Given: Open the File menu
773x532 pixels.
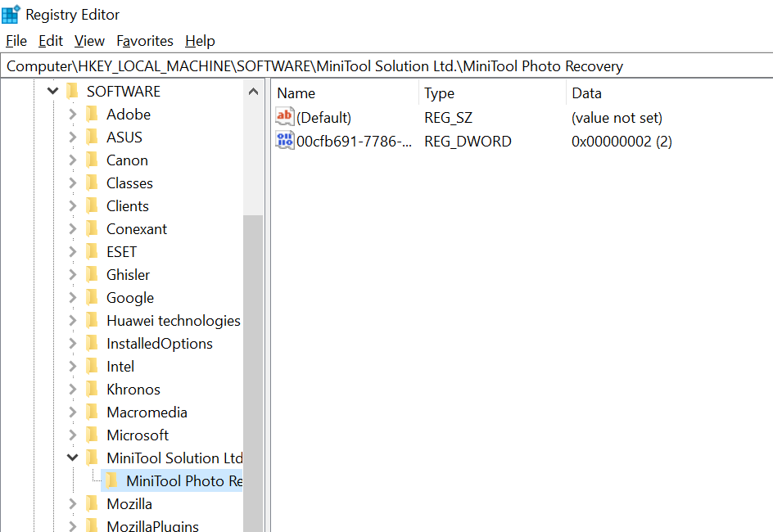Looking at the screenshot, I should point(16,41).
